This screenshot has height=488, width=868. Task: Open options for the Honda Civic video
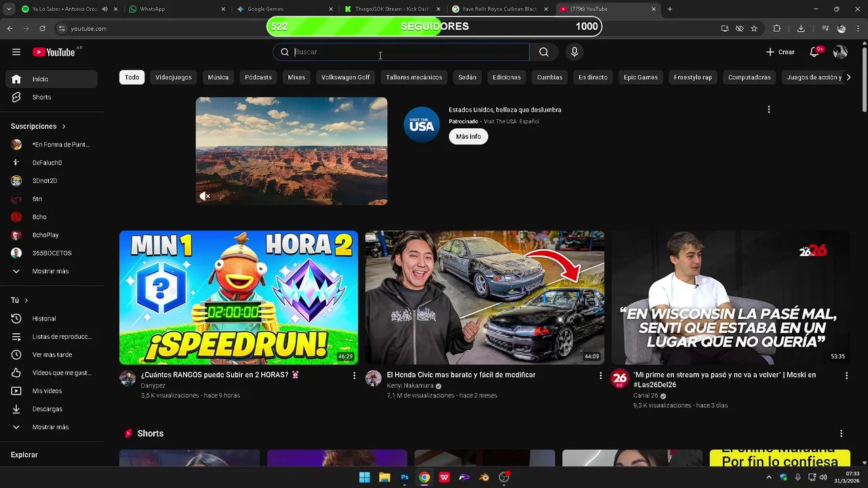pyautogui.click(x=600, y=375)
